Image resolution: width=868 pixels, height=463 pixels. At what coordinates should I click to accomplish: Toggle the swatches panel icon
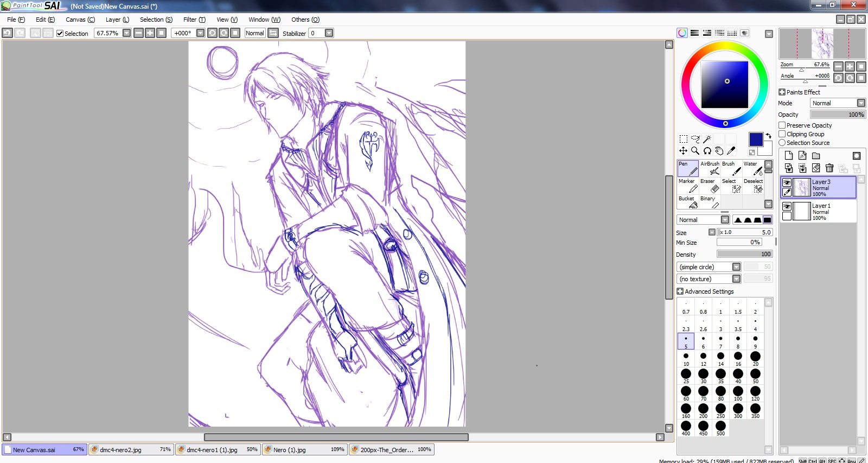(732, 33)
